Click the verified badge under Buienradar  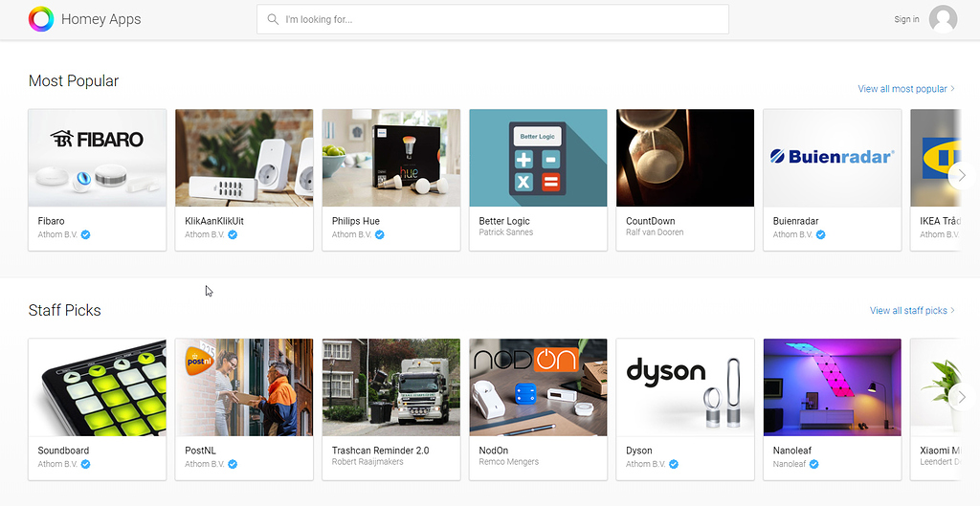(821, 234)
